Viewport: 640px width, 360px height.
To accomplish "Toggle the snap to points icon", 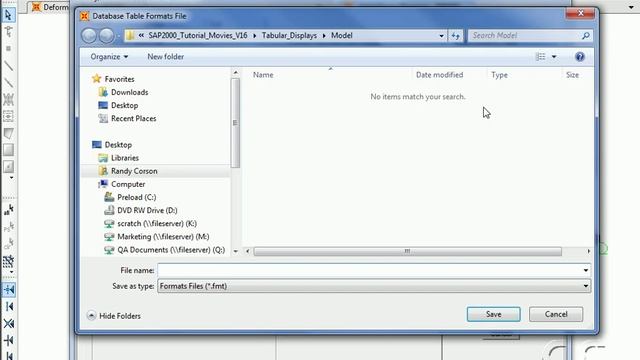I will 9,290.
